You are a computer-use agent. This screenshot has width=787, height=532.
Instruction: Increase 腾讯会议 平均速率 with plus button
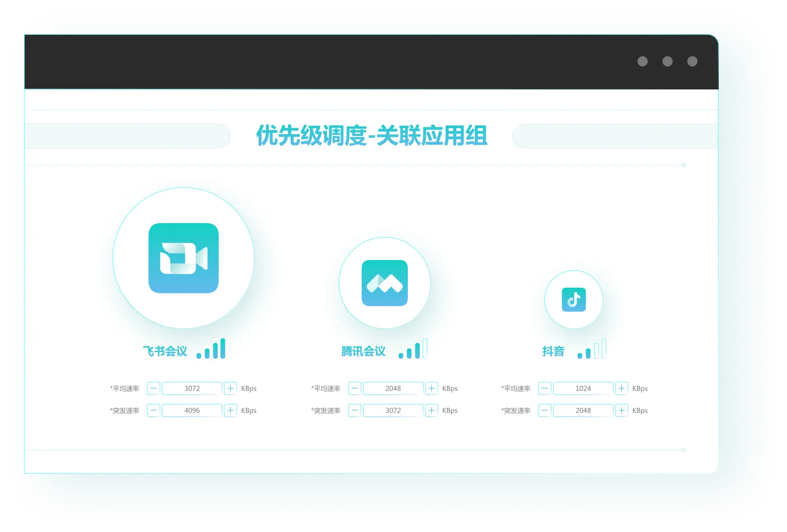click(x=432, y=389)
